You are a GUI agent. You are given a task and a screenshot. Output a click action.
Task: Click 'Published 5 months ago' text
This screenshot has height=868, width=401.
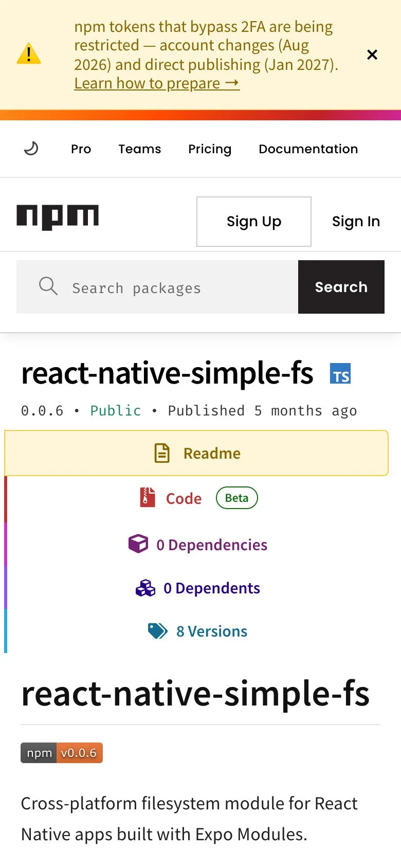click(x=262, y=411)
